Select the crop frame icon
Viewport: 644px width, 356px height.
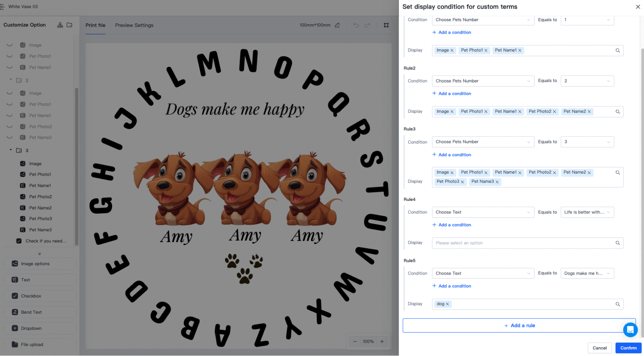386,25
